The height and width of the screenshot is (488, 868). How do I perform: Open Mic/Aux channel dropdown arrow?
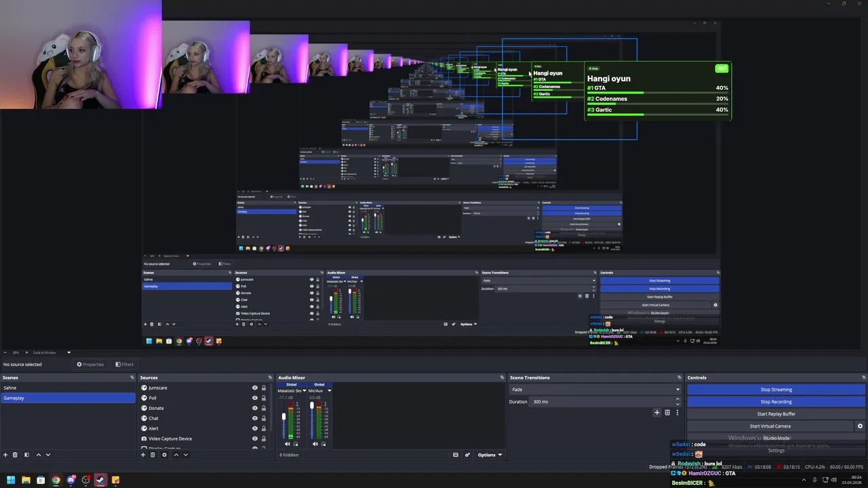(x=329, y=390)
